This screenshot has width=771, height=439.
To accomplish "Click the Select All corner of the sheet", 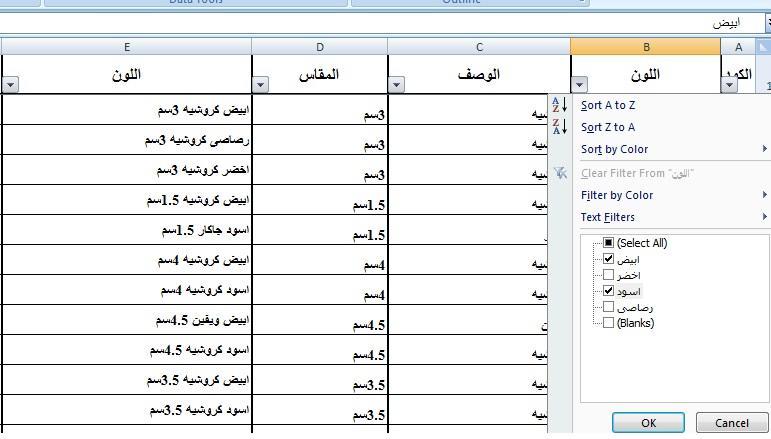I will click(x=763, y=47).
